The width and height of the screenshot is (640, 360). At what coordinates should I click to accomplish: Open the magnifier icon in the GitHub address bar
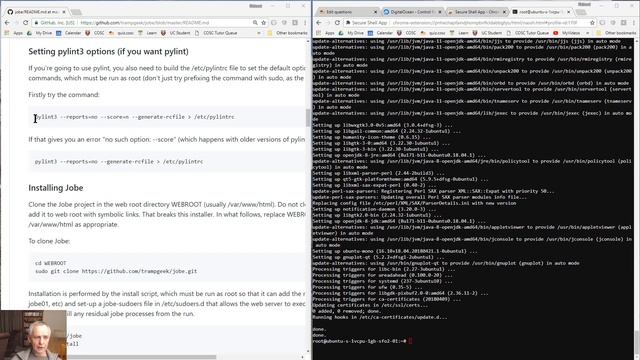point(255,23)
